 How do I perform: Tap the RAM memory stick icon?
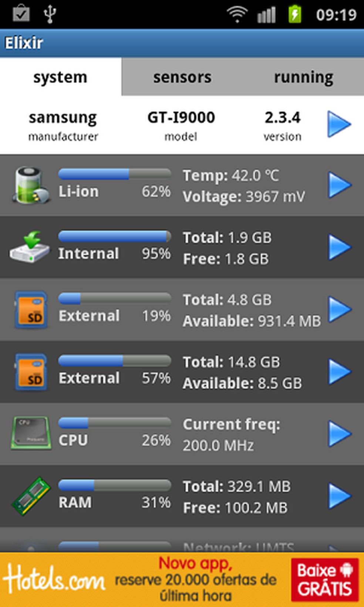pyautogui.click(x=31, y=496)
